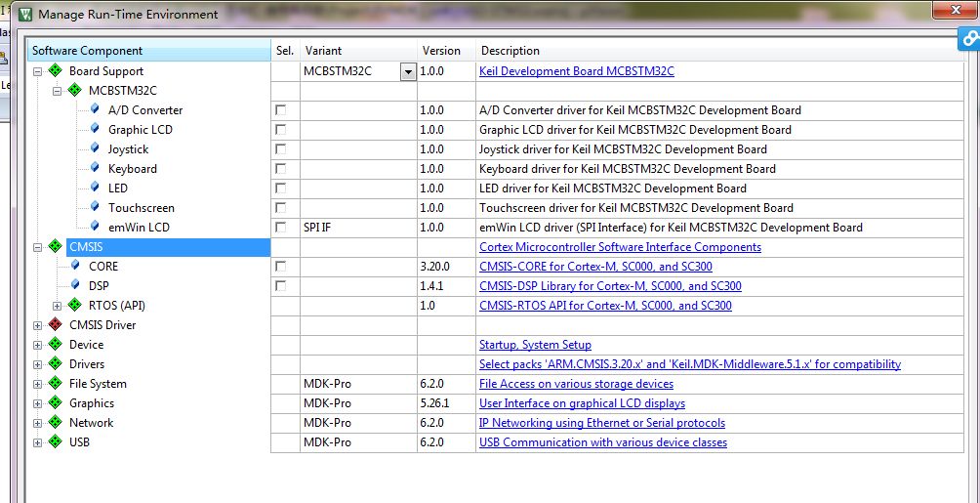Open Cortex Microcontroller Software Interface Components link

click(x=620, y=246)
